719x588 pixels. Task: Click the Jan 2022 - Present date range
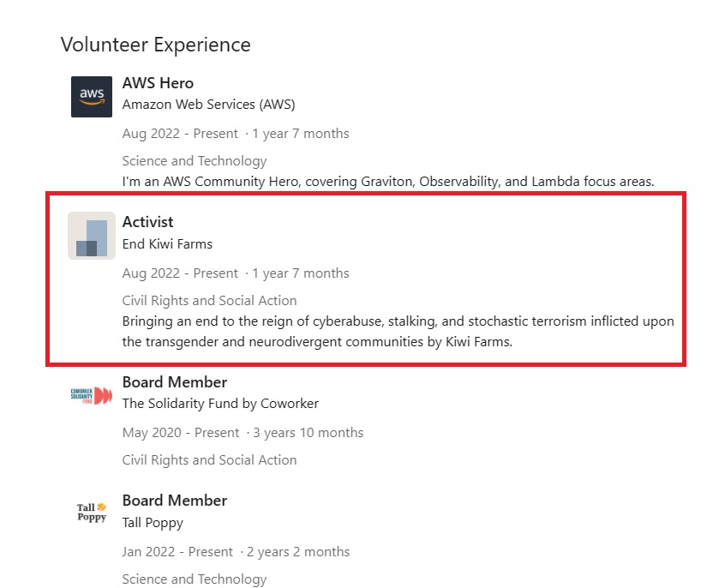(177, 552)
